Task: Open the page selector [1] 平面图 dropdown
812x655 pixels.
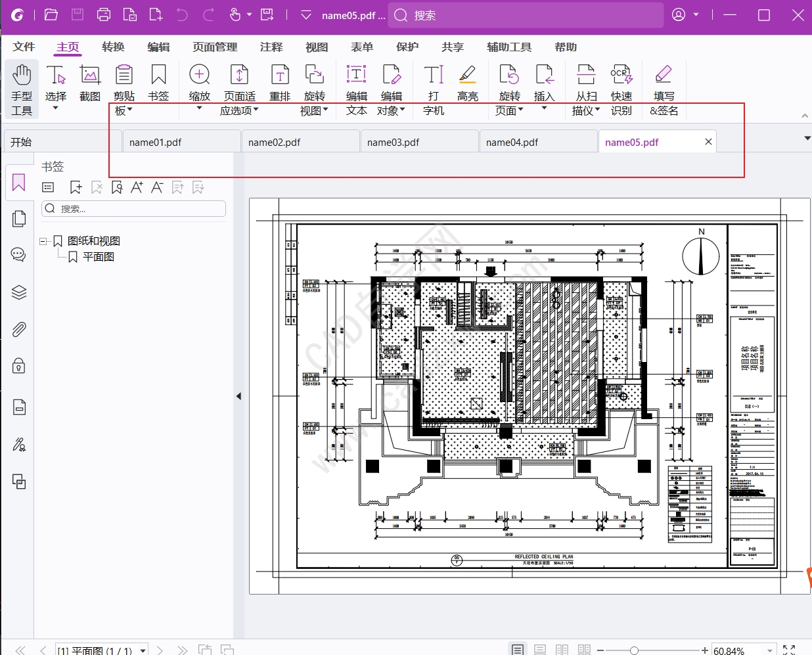Action: point(143,650)
